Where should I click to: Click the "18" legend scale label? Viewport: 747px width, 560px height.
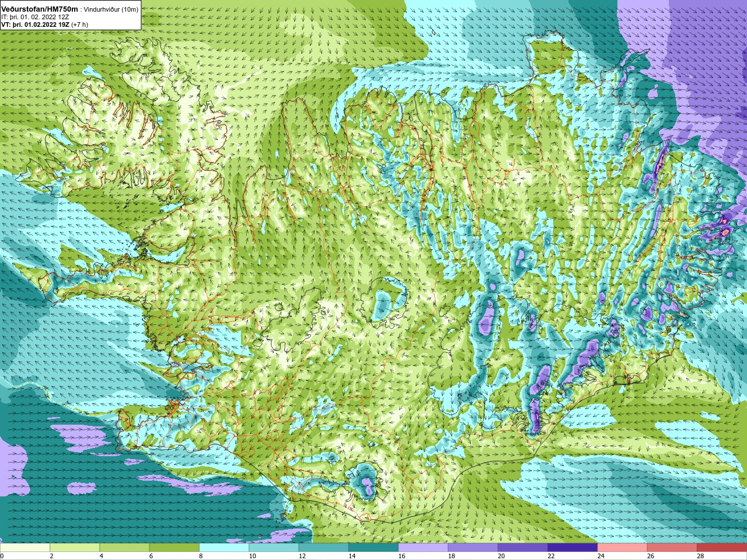pos(451,556)
